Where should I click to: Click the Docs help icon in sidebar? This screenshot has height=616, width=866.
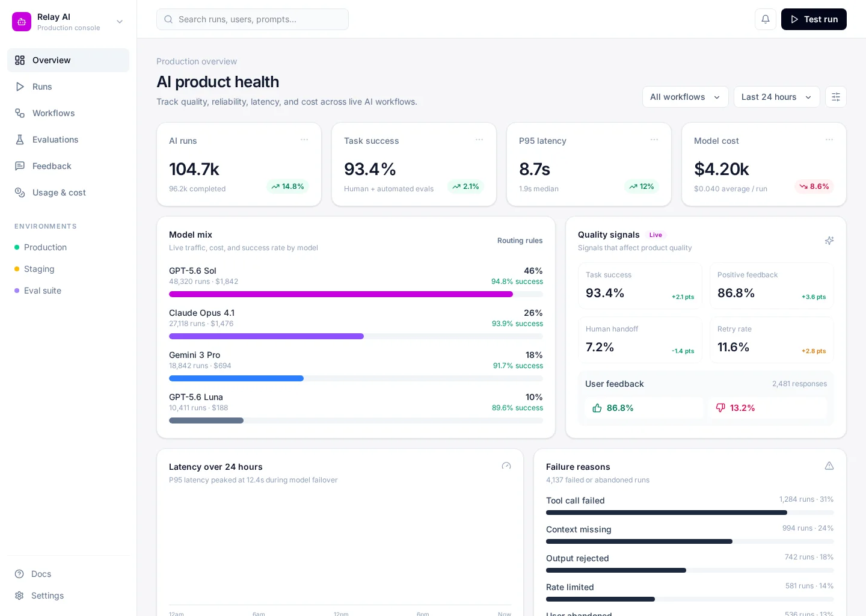point(19,574)
